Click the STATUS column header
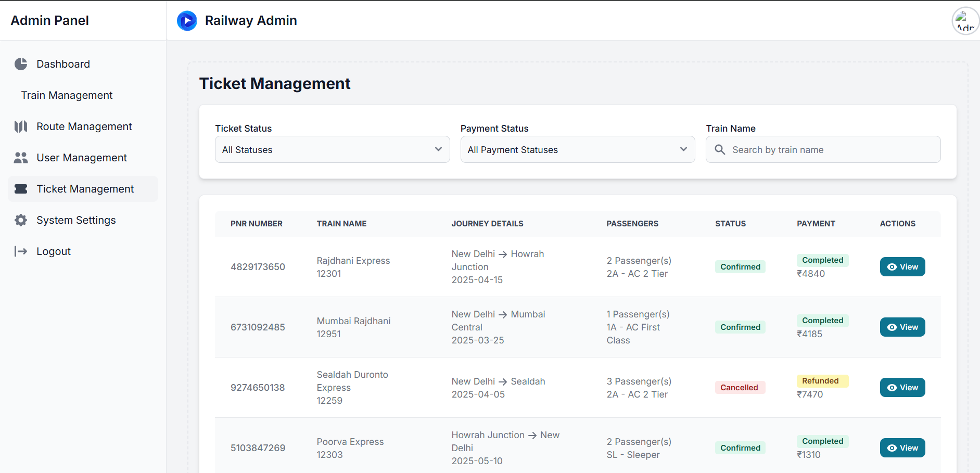The image size is (980, 473). pos(730,224)
